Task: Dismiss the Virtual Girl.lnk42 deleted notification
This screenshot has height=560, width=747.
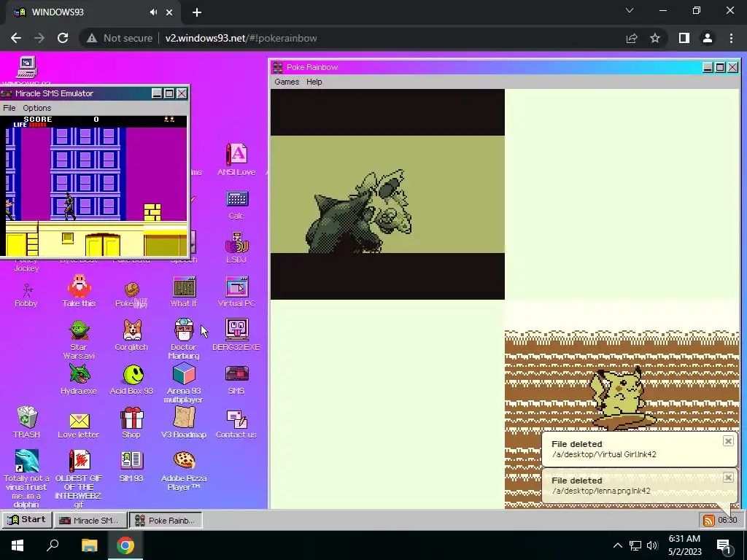Action: coord(728,441)
